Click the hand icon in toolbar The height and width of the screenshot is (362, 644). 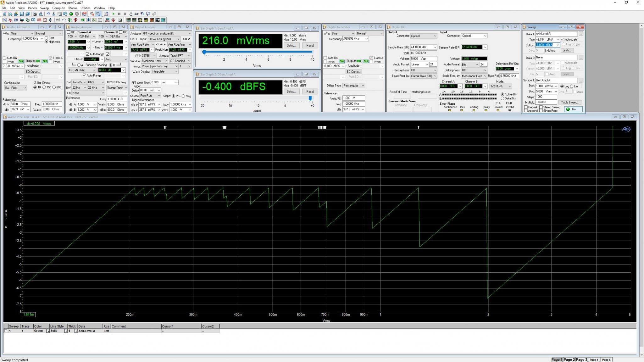point(130,14)
